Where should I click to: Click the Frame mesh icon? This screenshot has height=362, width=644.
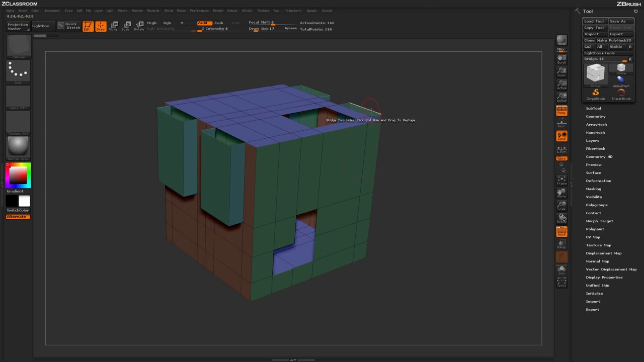(x=561, y=180)
